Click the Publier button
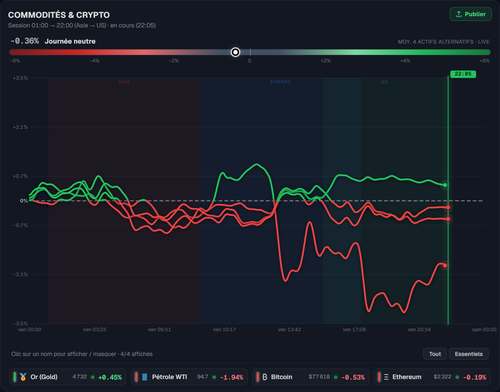500x392 pixels. (x=470, y=14)
